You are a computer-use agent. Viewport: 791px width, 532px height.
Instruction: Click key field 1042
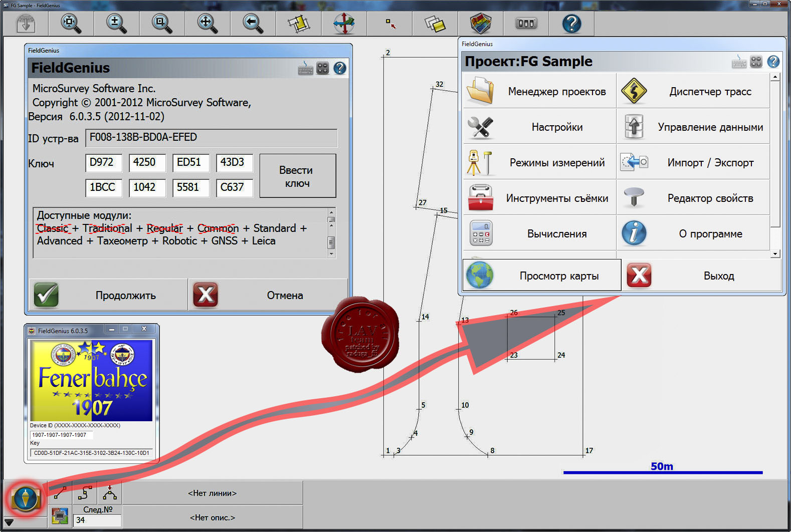pyautogui.click(x=147, y=188)
